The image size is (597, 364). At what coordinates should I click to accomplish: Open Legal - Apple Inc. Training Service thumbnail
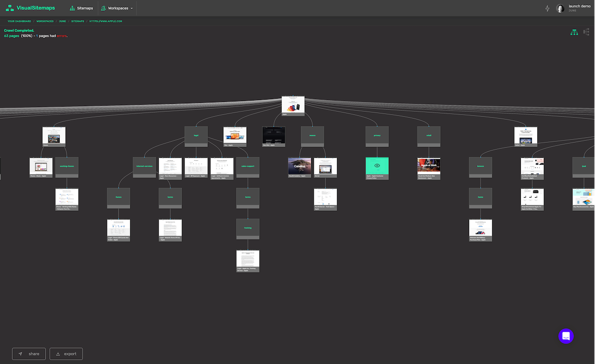pyautogui.click(x=248, y=261)
